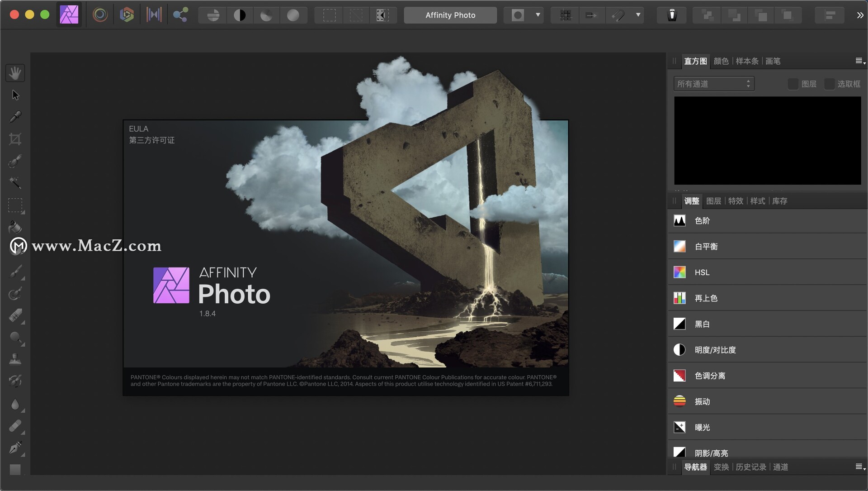Toggle the 选取框 selection checkbox
868x491 pixels.
click(x=830, y=83)
